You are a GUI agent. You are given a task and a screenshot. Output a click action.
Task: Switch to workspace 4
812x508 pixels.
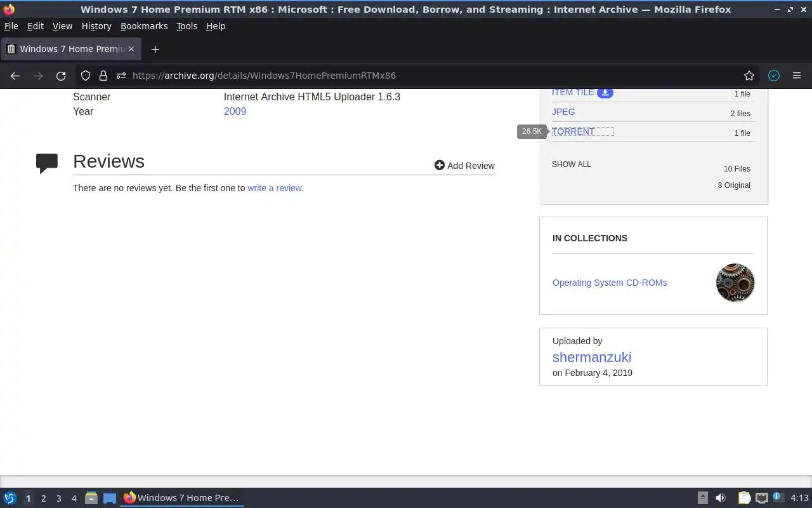coord(74,498)
